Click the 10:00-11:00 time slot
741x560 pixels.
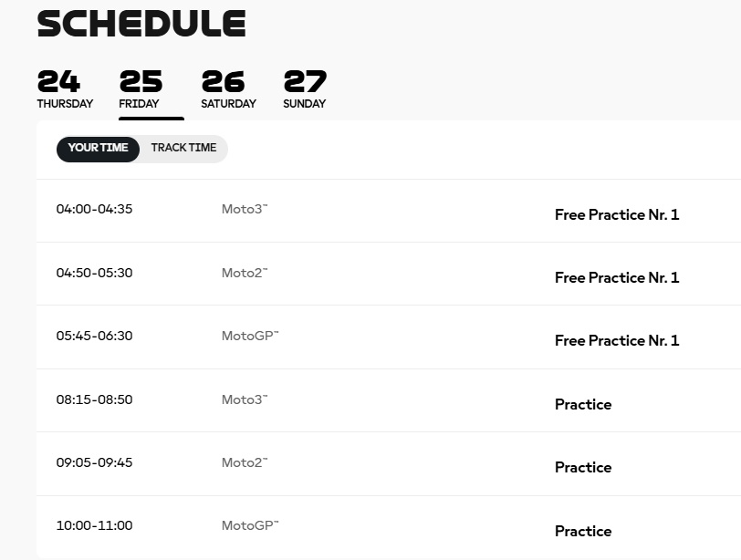pyautogui.click(x=94, y=525)
